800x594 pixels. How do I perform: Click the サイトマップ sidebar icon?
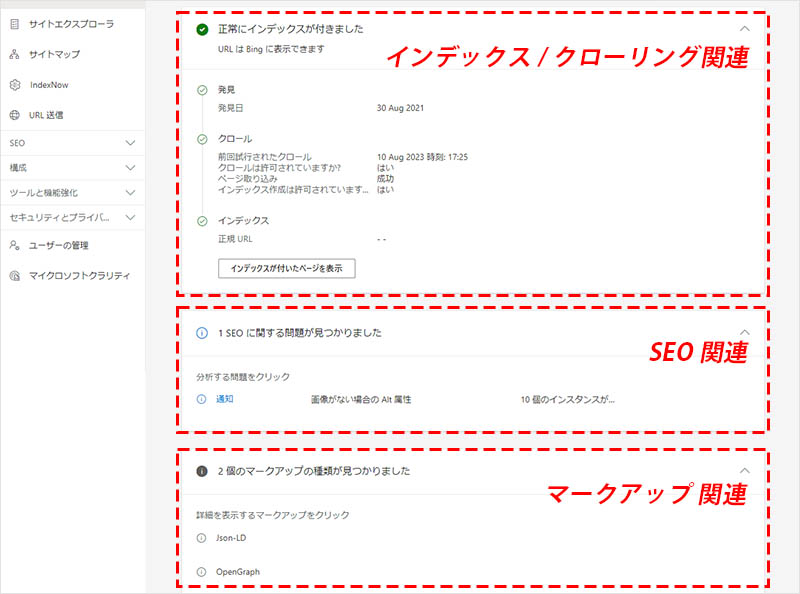pos(14,54)
